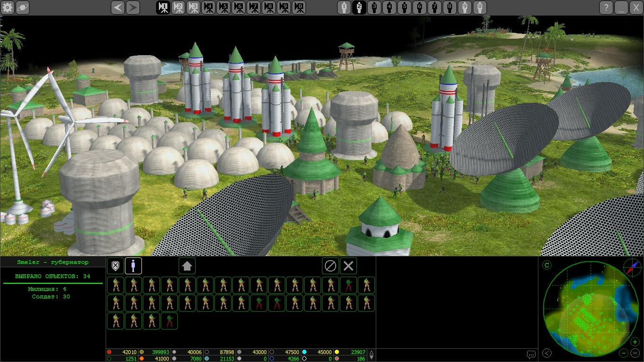The width and height of the screenshot is (644, 362).
Task: Zoom in minimap with plus button
Action: [x=635, y=342]
